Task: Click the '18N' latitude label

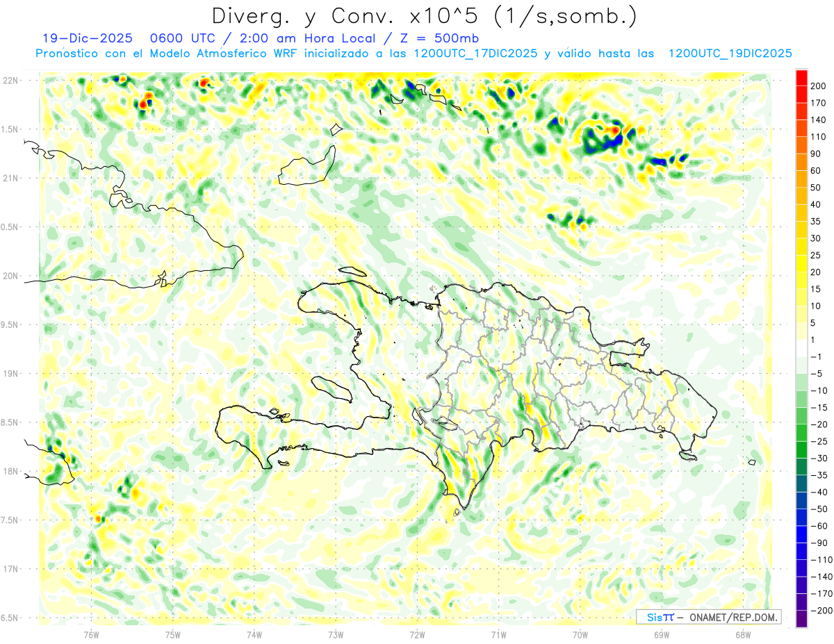Action: click(x=10, y=471)
